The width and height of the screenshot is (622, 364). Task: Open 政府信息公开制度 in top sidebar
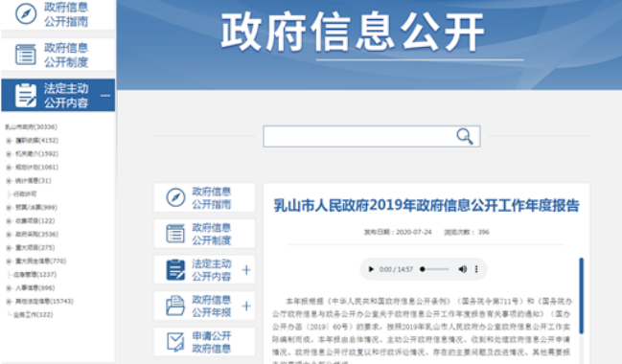point(58,55)
